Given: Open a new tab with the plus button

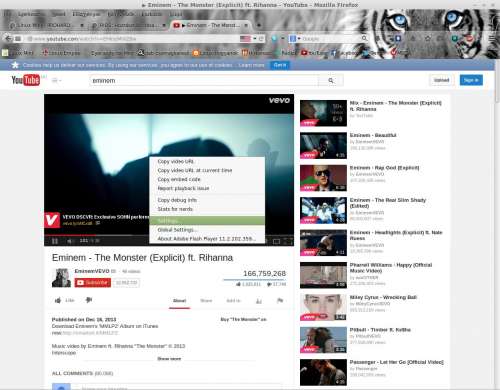Looking at the screenshot, I should [259, 25].
